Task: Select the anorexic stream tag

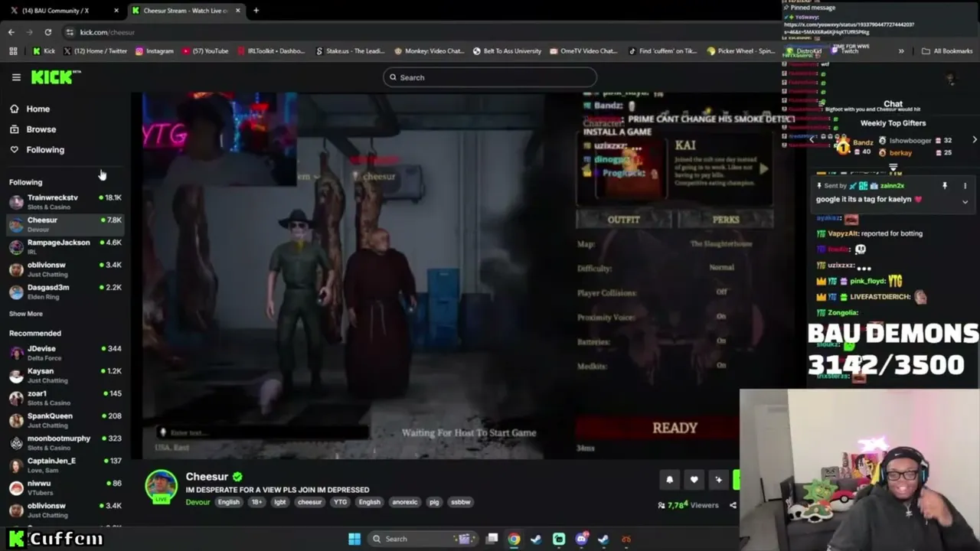Action: [x=405, y=502]
